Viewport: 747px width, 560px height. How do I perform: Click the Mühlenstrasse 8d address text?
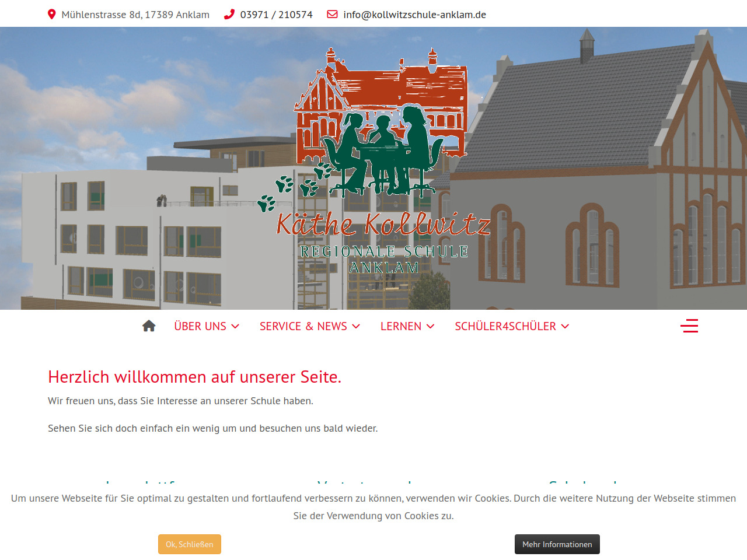pyautogui.click(x=135, y=15)
